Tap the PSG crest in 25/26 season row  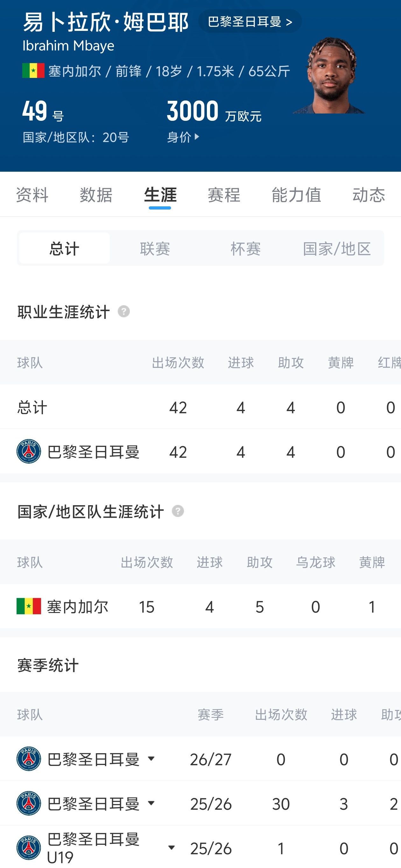pos(29,803)
